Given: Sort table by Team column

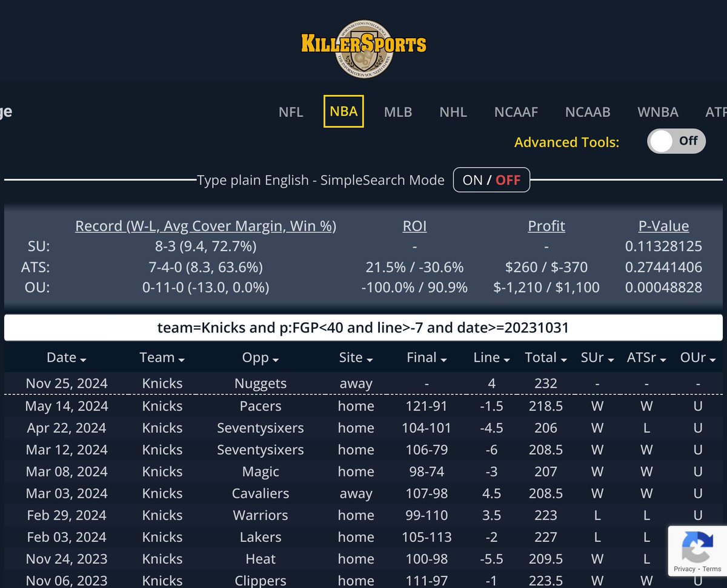Looking at the screenshot, I should [x=162, y=358].
